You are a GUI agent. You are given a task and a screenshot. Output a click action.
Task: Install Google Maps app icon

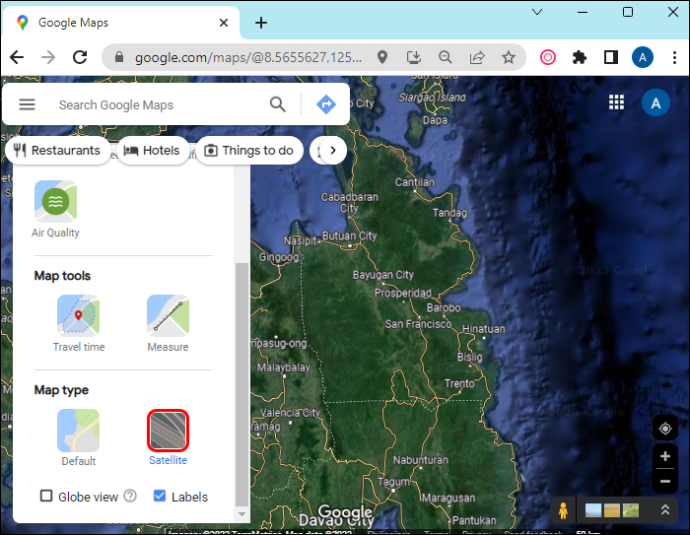click(414, 57)
